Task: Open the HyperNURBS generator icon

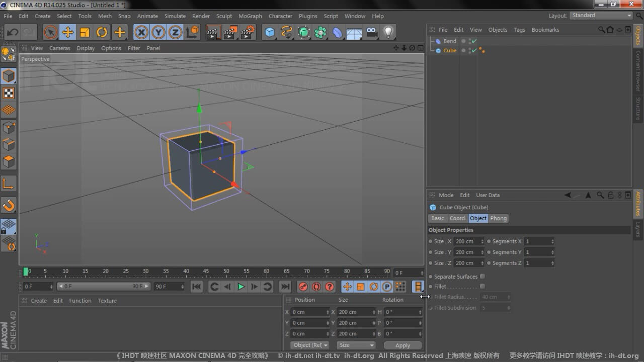Action: point(304,33)
